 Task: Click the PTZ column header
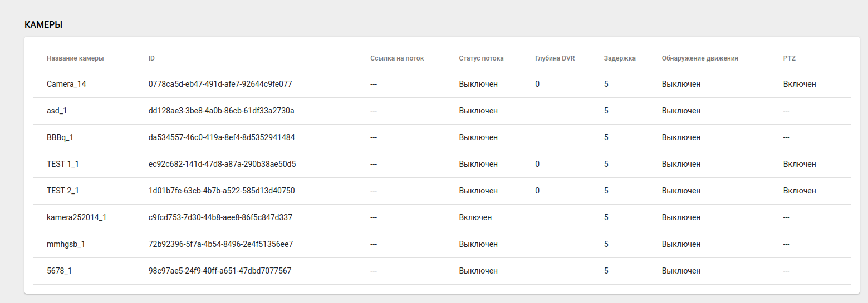pyautogui.click(x=789, y=58)
